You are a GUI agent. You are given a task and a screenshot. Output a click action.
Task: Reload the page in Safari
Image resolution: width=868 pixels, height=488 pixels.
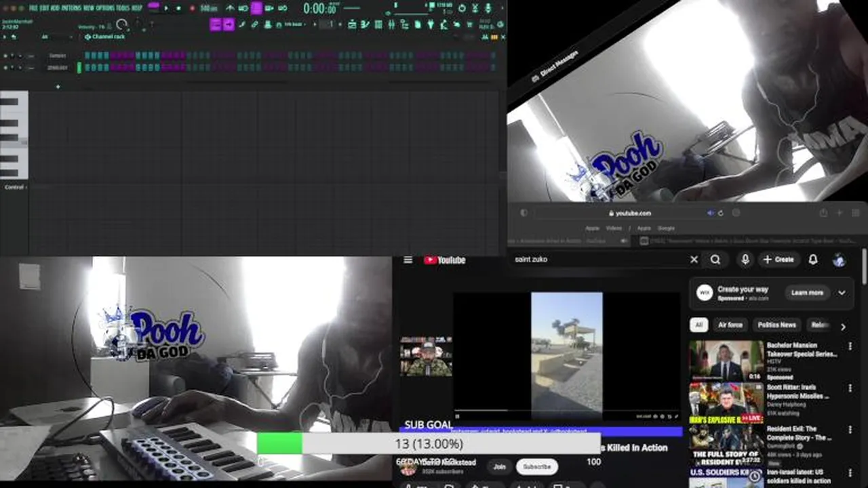click(720, 213)
